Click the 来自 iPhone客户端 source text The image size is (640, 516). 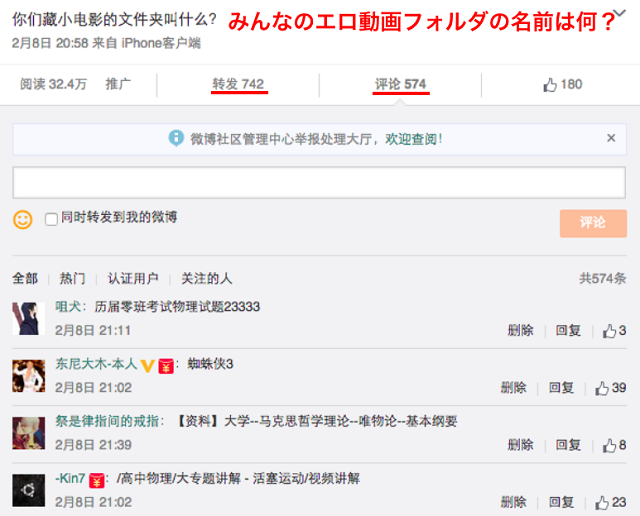pos(147,43)
